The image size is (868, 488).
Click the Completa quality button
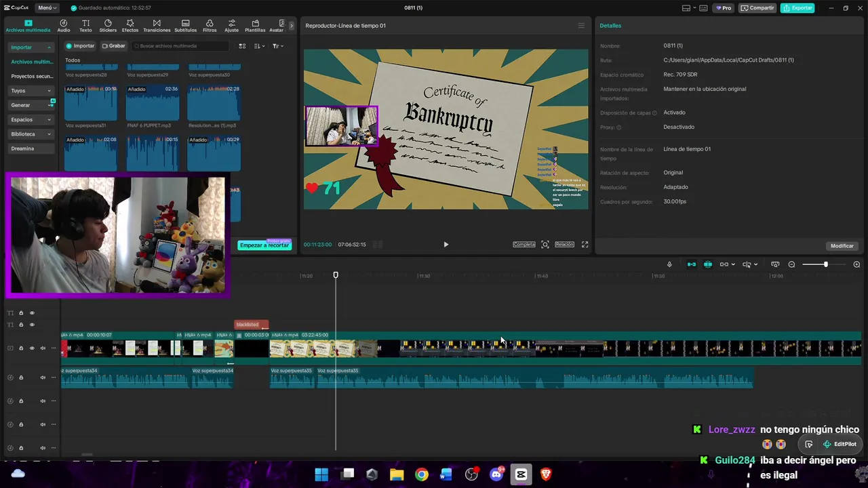524,245
